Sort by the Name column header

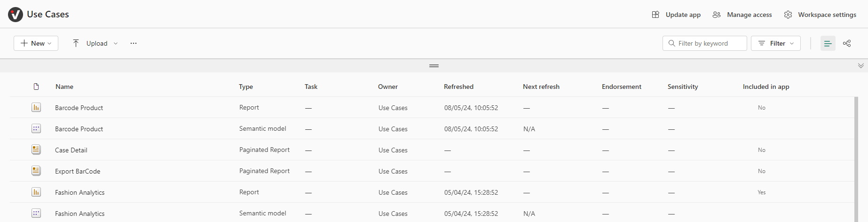pyautogui.click(x=64, y=87)
